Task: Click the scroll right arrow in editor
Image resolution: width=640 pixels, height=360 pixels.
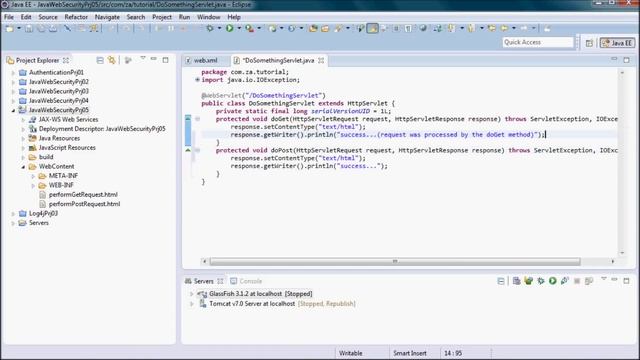Action: [x=612, y=261]
